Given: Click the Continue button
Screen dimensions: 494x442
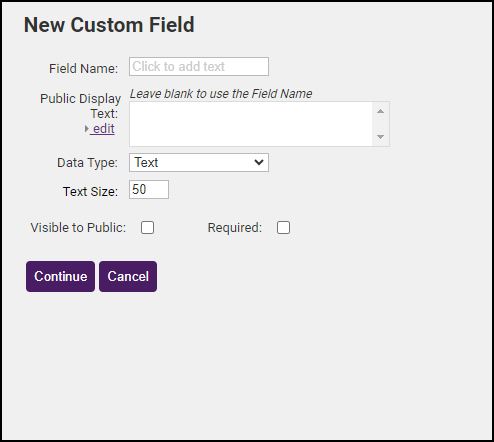Looking at the screenshot, I should click(x=60, y=276).
